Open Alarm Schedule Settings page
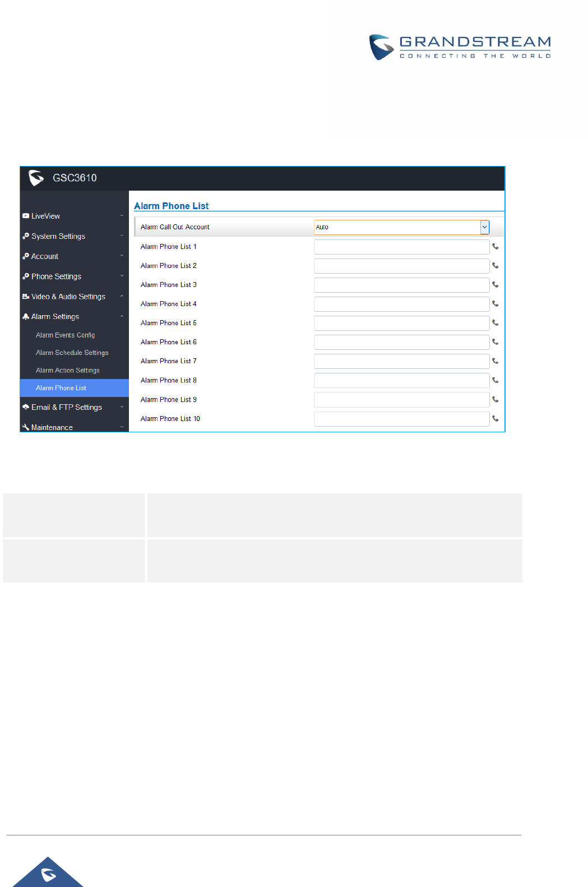The width and height of the screenshot is (588, 887). [x=72, y=353]
